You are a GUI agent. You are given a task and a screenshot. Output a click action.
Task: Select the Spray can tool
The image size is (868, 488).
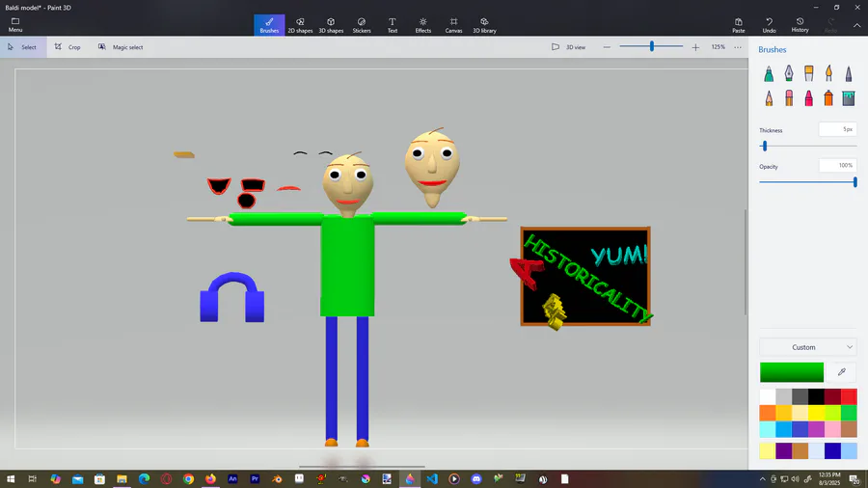point(828,98)
